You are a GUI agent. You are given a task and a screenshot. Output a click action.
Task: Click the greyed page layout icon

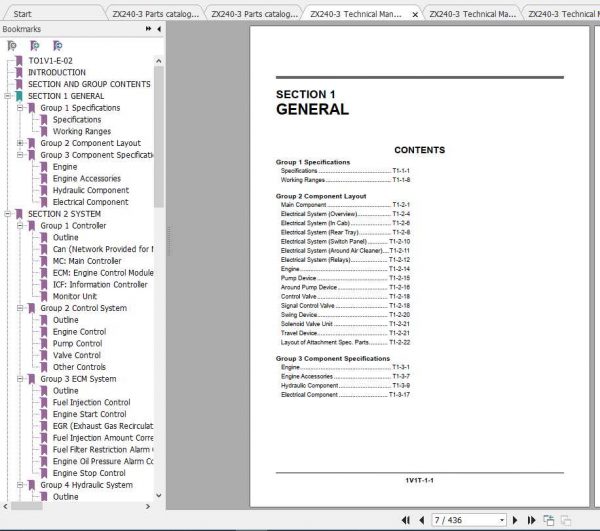coord(566,520)
